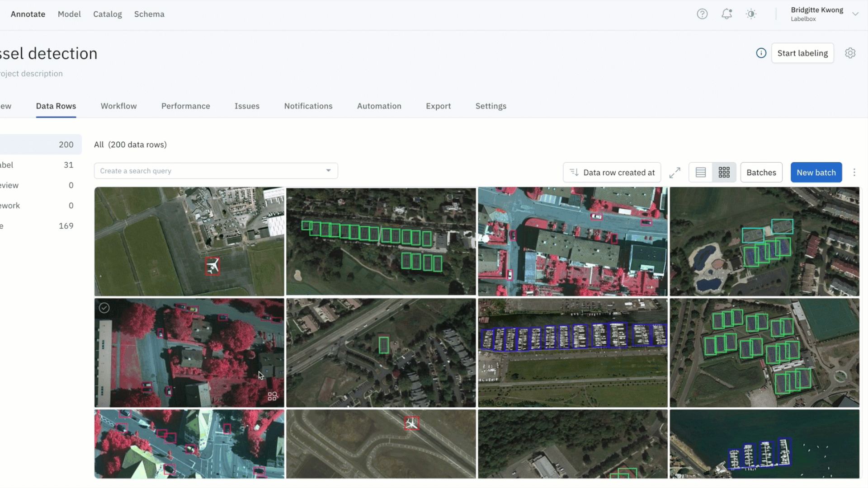The height and width of the screenshot is (488, 868).
Task: Open the highway thumbnail with single green box
Action: coord(381,353)
